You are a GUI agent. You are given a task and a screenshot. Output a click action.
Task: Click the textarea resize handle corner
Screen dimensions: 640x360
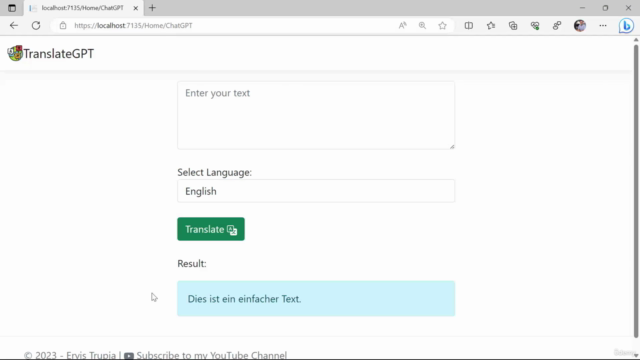coord(452,146)
